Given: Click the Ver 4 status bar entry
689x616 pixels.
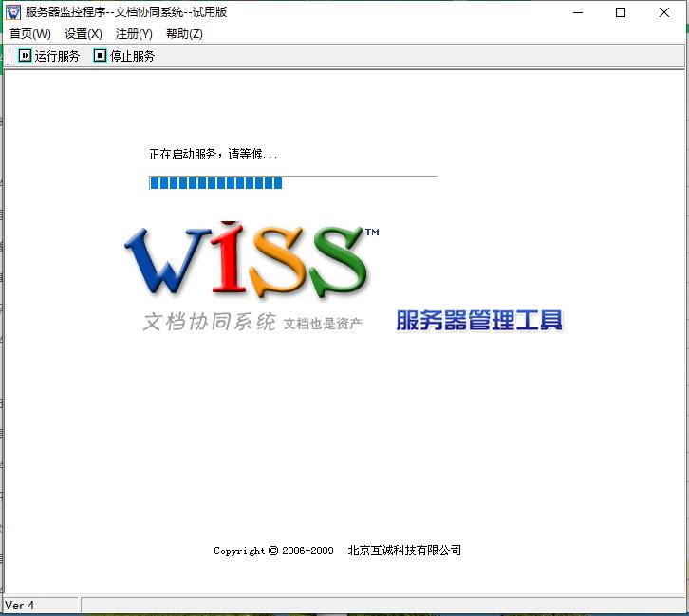Looking at the screenshot, I should [19, 605].
